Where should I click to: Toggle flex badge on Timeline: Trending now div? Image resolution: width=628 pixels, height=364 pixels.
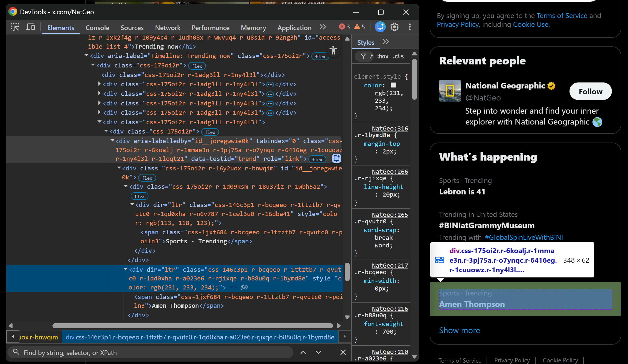pyautogui.click(x=320, y=57)
